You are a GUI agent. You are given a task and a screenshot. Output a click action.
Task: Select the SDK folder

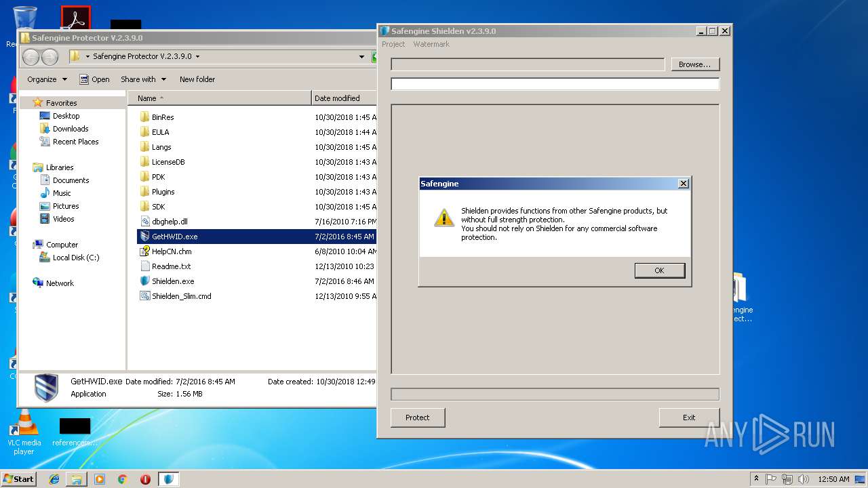[x=158, y=207]
